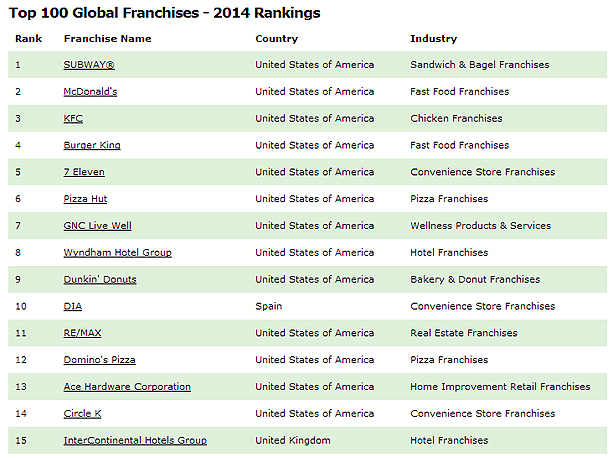Viewport: 616px width, 458px height.
Task: Click the Top 100 Global Franchises heading
Action: click(x=166, y=13)
